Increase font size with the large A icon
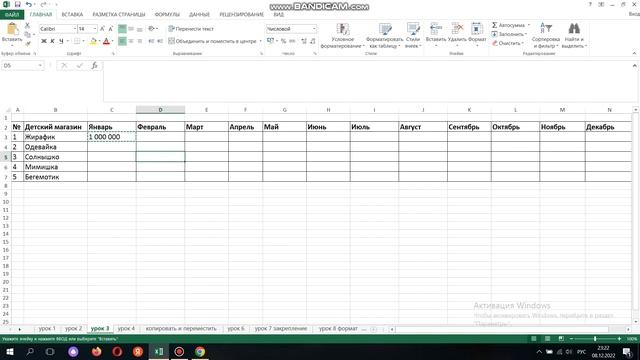The image size is (640, 360). click(x=102, y=29)
